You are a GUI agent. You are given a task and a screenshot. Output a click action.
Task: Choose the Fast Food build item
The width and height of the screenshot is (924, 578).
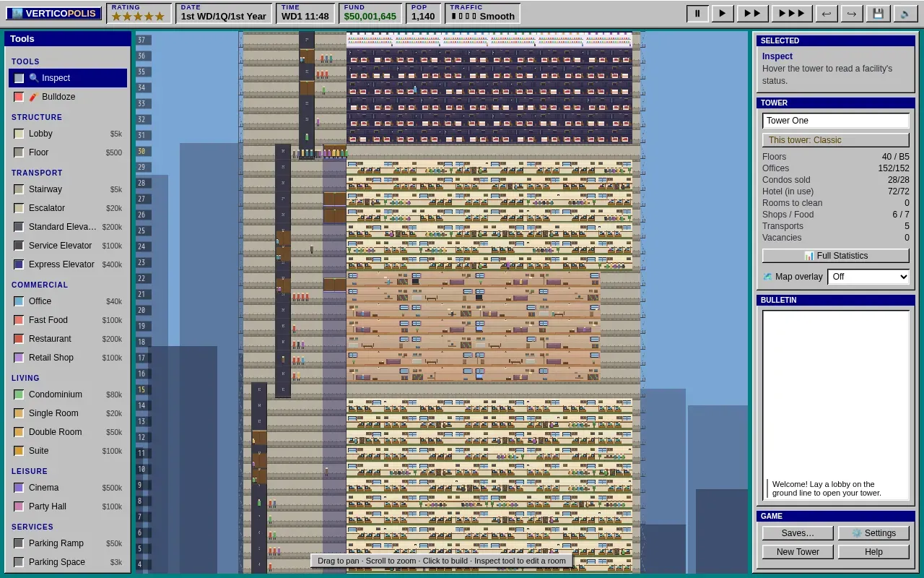[x=68, y=320]
